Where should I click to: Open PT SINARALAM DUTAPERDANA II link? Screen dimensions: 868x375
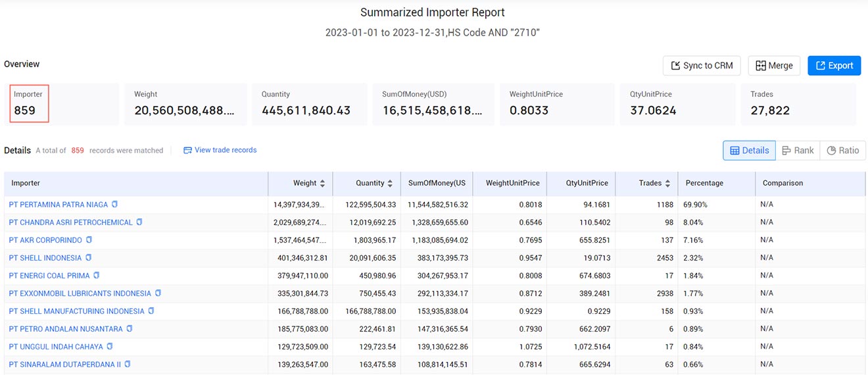[65, 364]
